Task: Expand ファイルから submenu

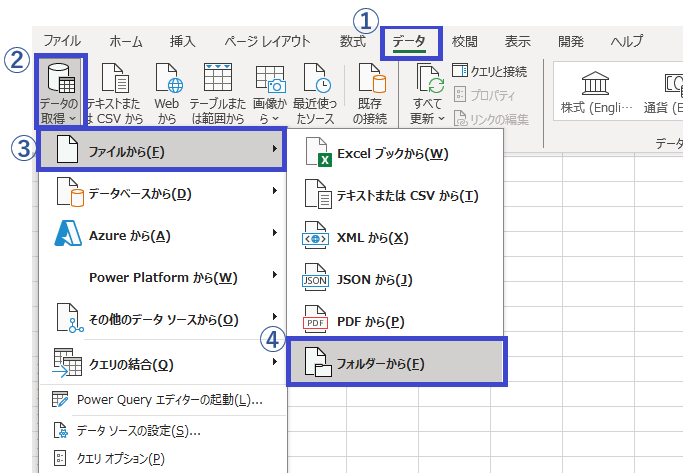Action: click(162, 150)
